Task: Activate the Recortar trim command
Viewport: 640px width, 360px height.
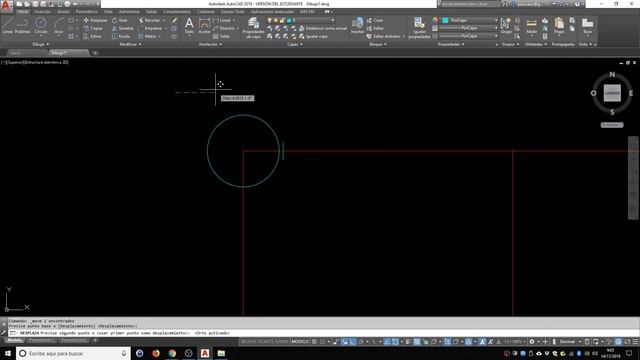Action: click(x=149, y=20)
